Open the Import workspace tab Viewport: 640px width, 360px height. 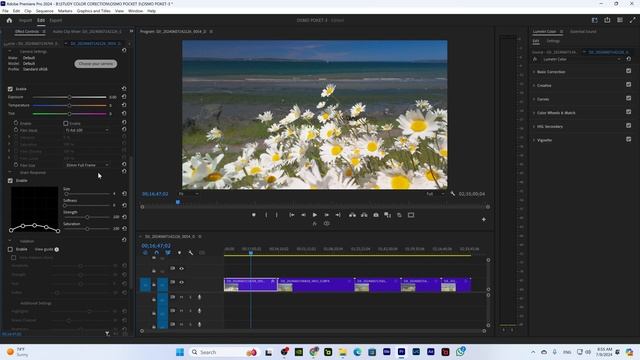25,20
